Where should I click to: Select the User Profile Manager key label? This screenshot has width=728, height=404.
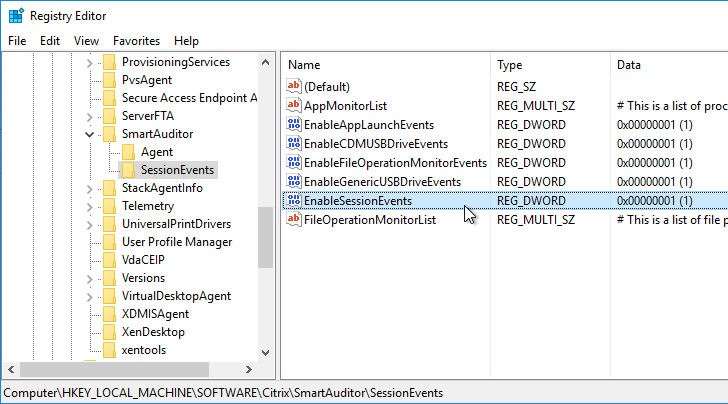177,242
